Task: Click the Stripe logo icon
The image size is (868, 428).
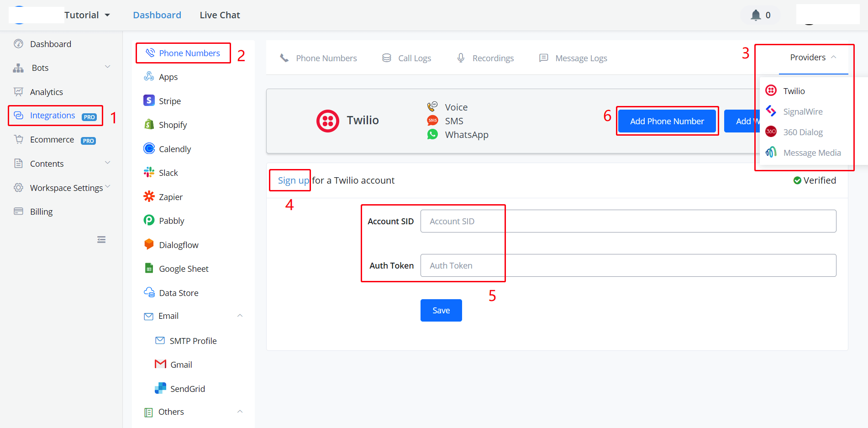Action: 149,100
